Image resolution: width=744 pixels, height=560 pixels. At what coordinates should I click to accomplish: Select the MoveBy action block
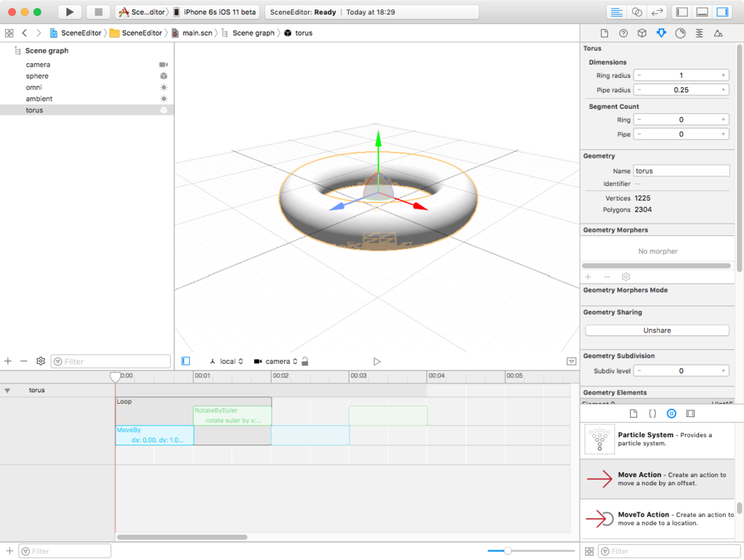pyautogui.click(x=155, y=435)
